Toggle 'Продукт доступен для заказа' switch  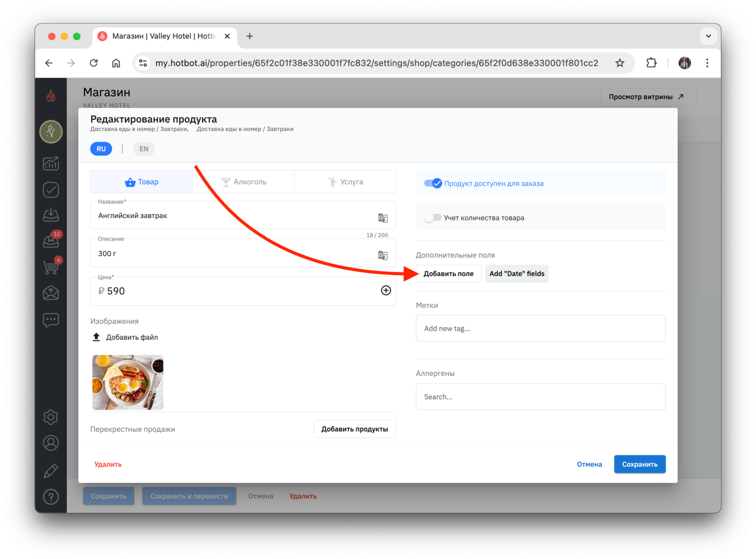433,183
